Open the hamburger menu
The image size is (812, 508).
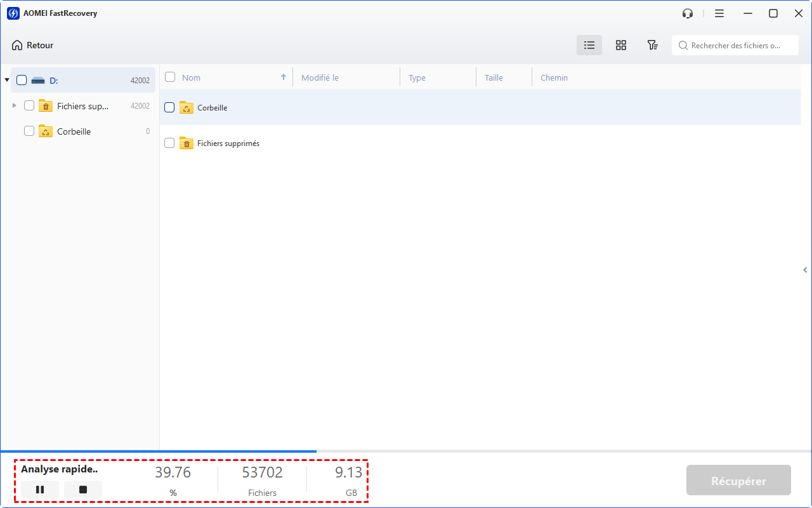[x=719, y=13]
